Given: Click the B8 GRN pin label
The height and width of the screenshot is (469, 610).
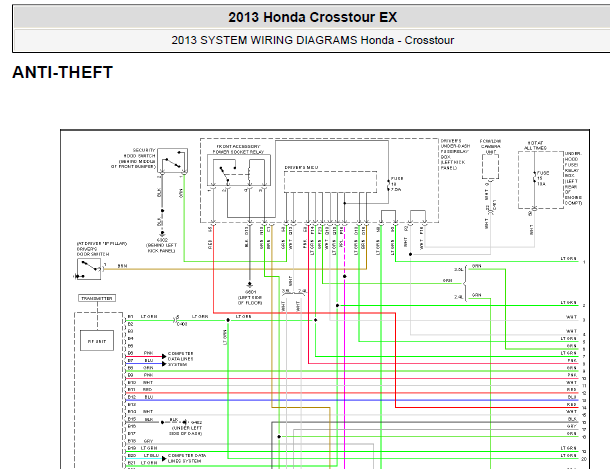Looking at the screenshot, I should (x=141, y=368).
